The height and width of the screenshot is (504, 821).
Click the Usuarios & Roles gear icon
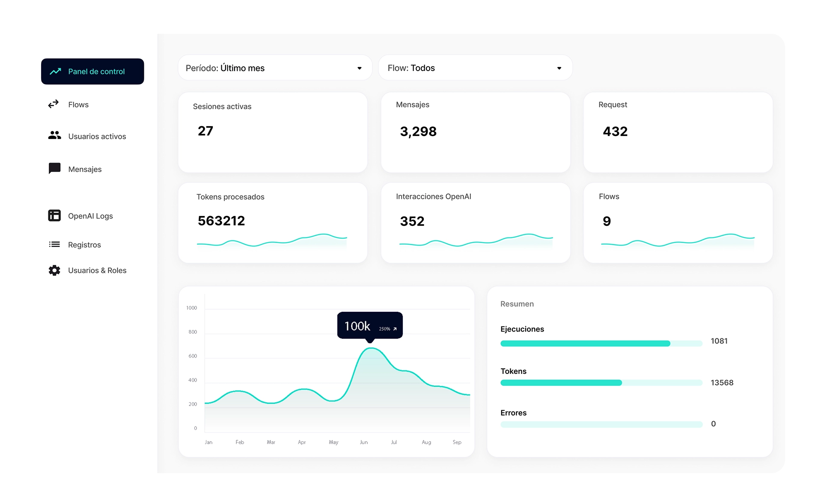click(x=54, y=270)
